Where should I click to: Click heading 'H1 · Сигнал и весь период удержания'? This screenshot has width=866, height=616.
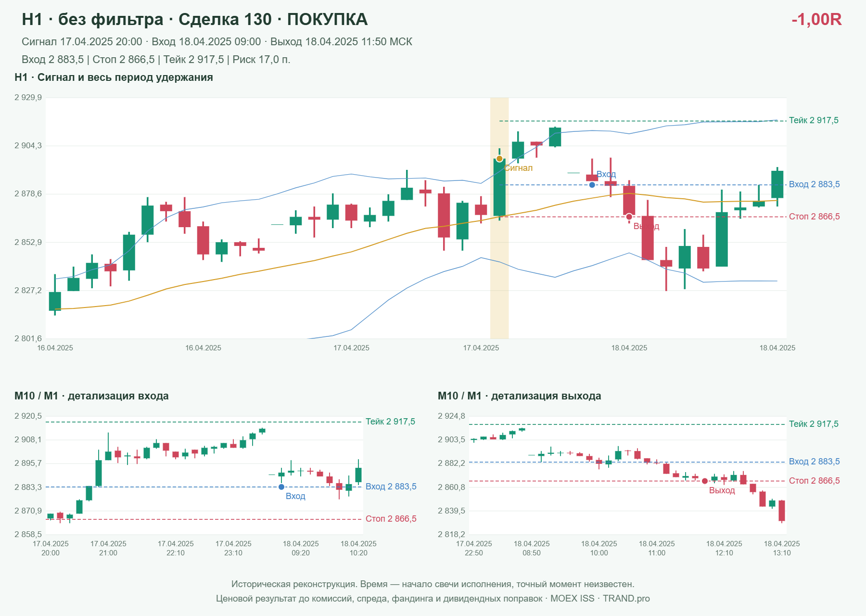114,77
